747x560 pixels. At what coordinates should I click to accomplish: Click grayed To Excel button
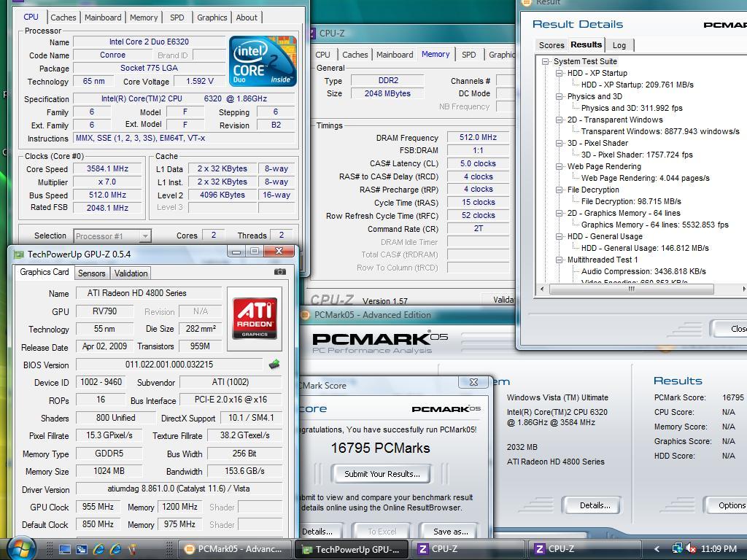[382, 532]
